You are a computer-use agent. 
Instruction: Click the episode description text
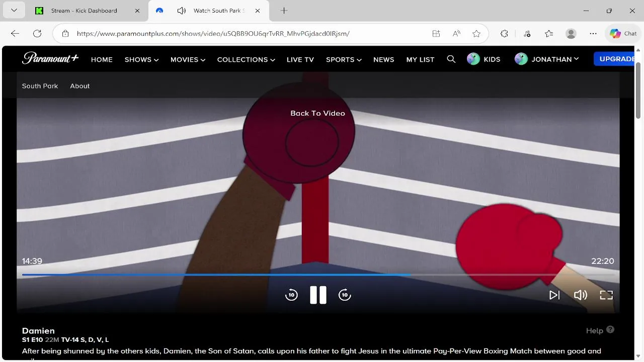311,351
